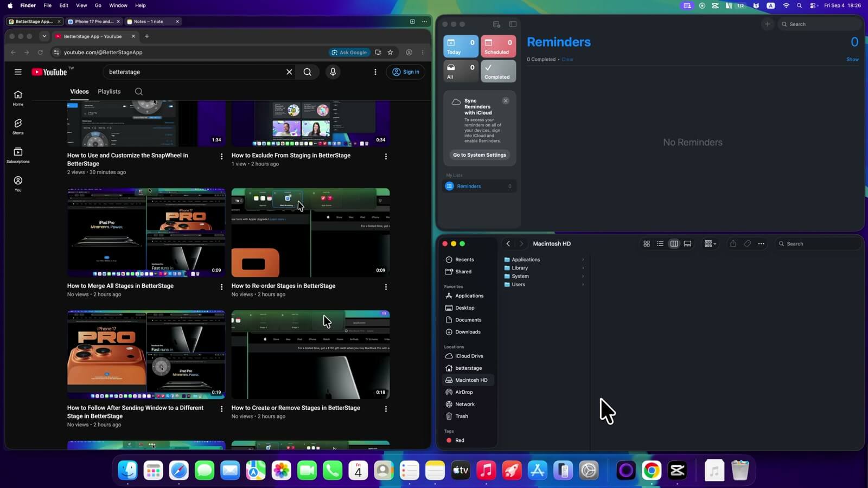Image resolution: width=868 pixels, height=488 pixels.
Task: Open Finder more actions menu
Action: pyautogui.click(x=761, y=243)
